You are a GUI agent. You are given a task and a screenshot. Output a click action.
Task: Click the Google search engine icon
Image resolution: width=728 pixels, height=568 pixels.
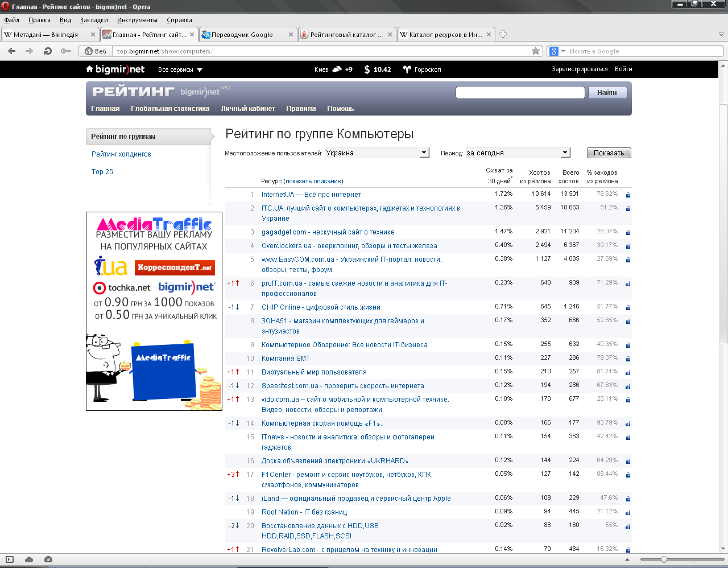553,51
